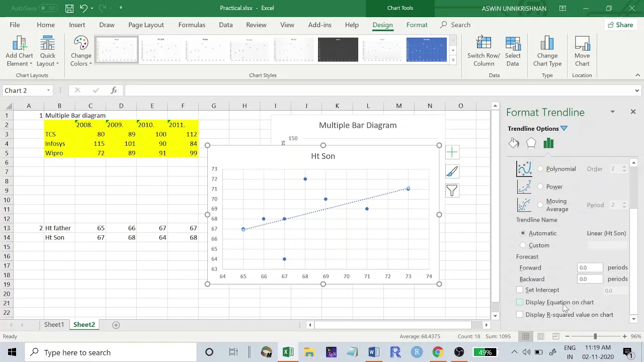Click the Backward forecast periods field
The width and height of the screenshot is (644, 362).
(590, 279)
